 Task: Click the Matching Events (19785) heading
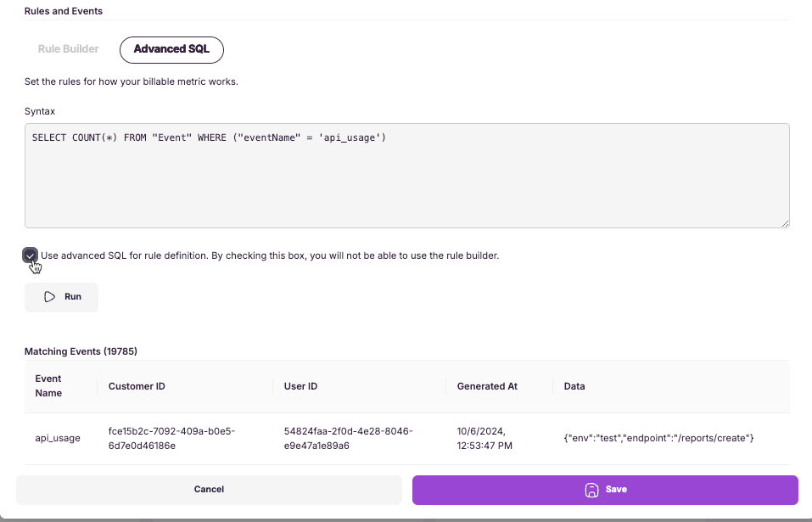click(x=81, y=351)
